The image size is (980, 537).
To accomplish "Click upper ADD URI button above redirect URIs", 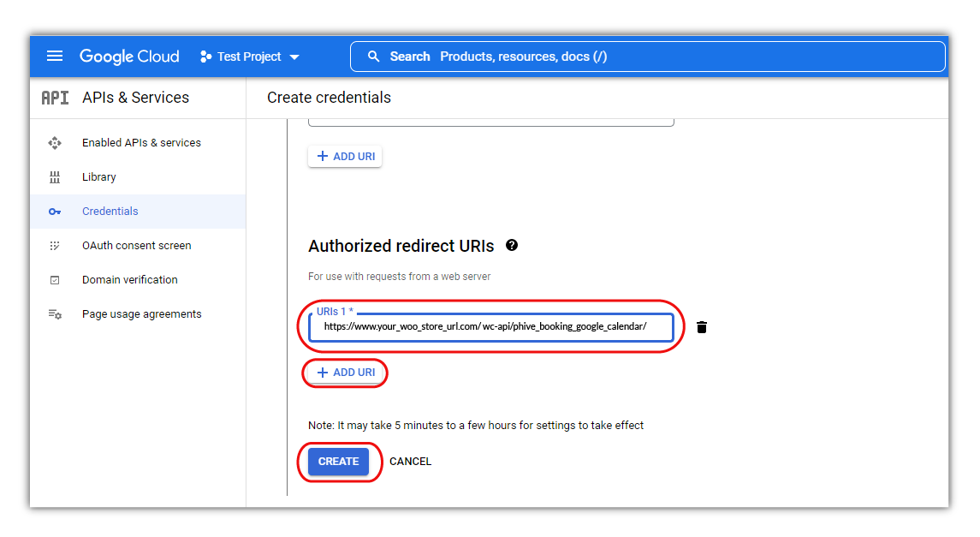I will [x=345, y=156].
